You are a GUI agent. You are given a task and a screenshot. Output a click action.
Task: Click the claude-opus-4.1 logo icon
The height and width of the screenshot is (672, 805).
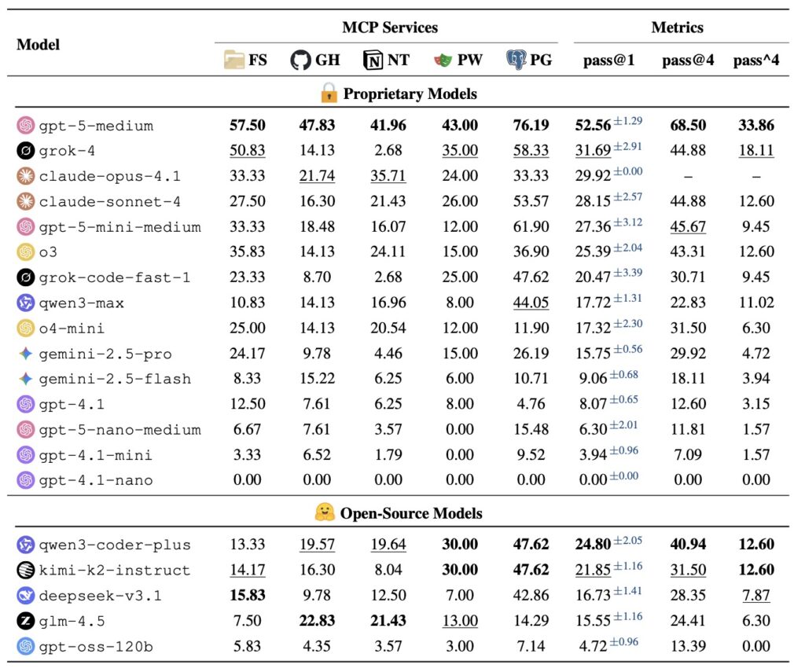tap(26, 176)
